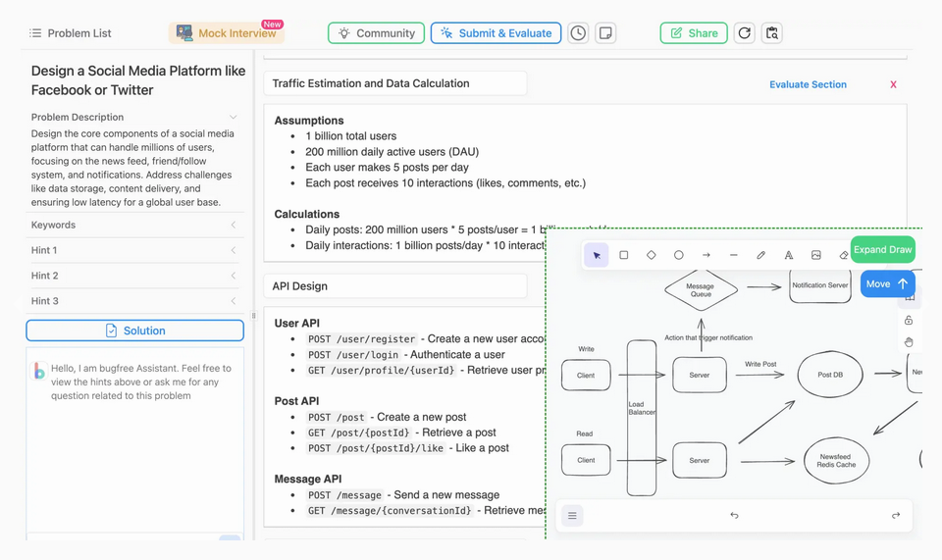Close the section with red X

point(893,84)
